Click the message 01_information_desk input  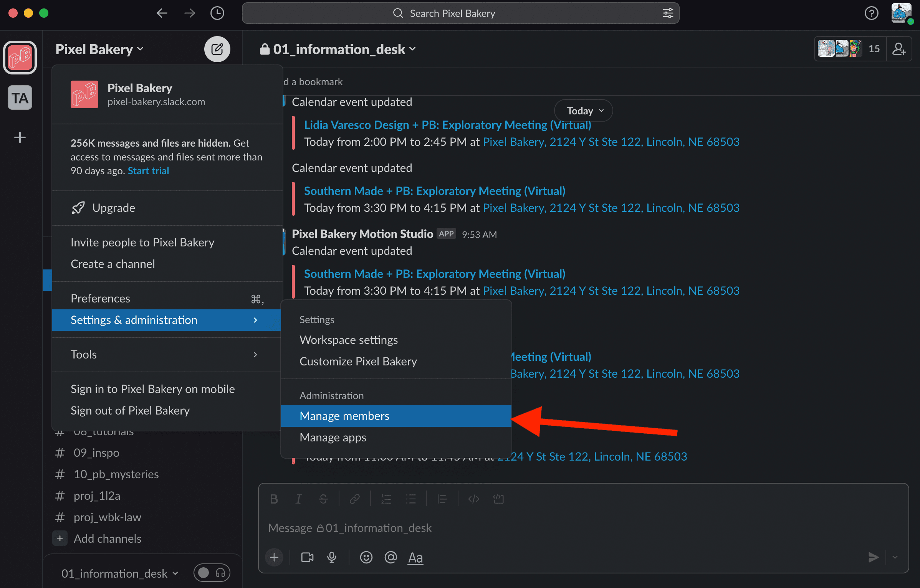point(583,528)
